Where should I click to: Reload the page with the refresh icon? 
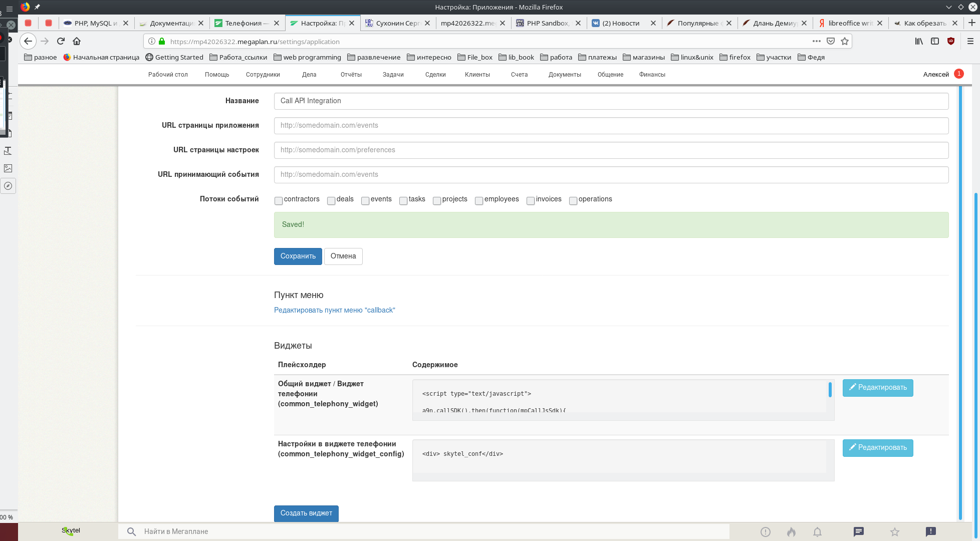(x=61, y=42)
